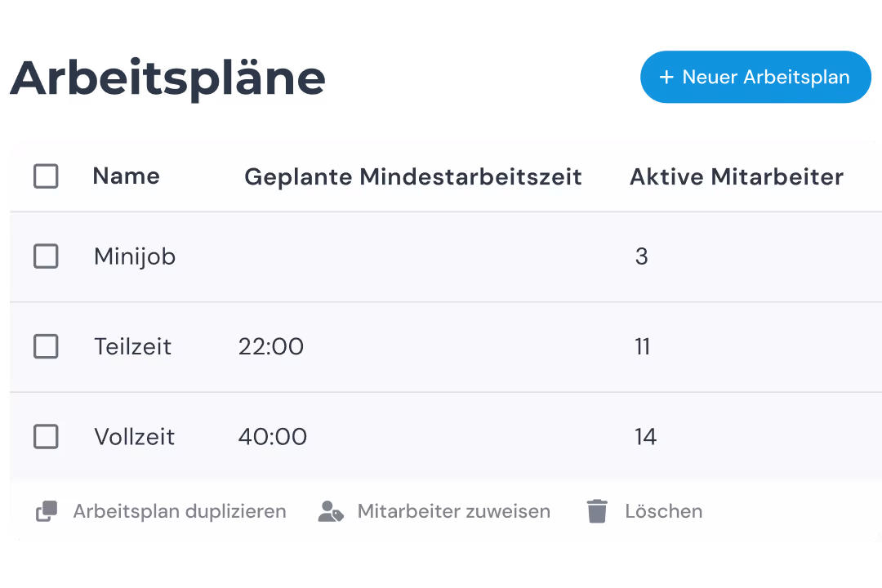Click the Arbeitsplan duplizieren action
Viewport: 882px width, 588px height.
(180, 510)
